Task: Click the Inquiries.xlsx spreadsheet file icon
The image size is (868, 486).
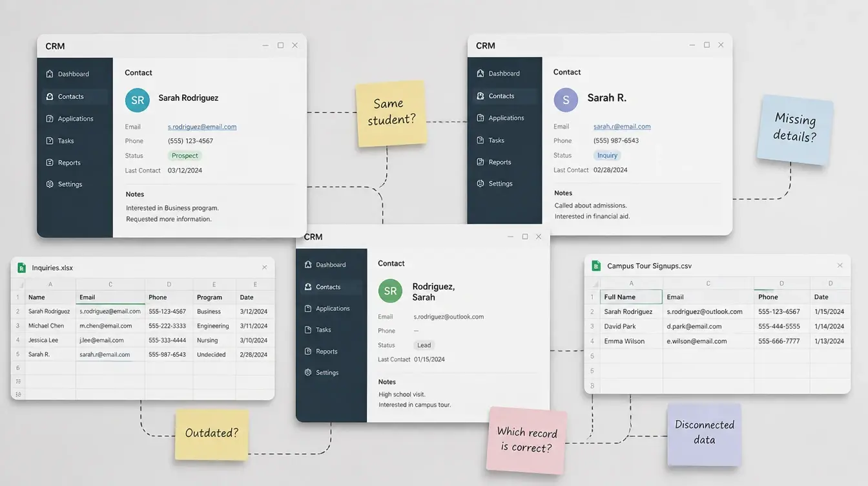Action: click(21, 268)
